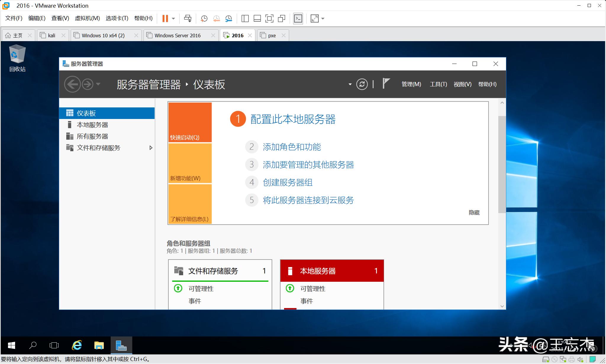Open the stretch guest display dropdown arrow
This screenshot has width=606, height=364.
pos(323,18)
